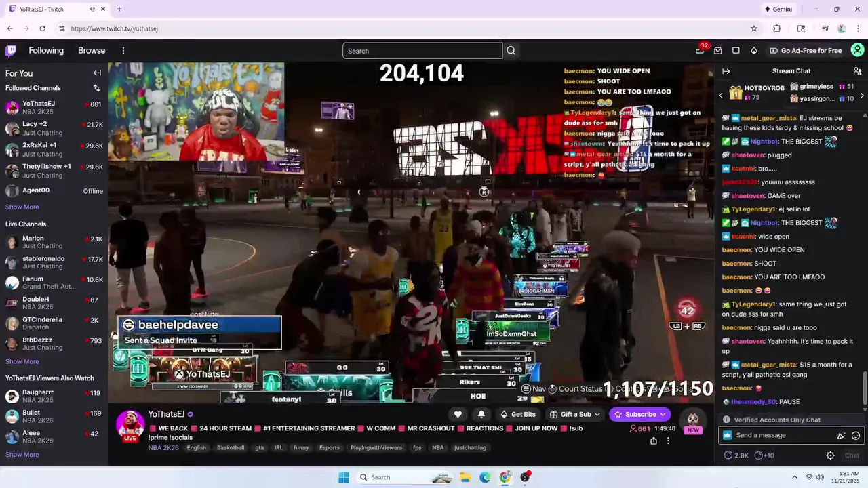This screenshot has width=868, height=488.
Task: Collapse the For You sidebar
Action: (x=97, y=73)
